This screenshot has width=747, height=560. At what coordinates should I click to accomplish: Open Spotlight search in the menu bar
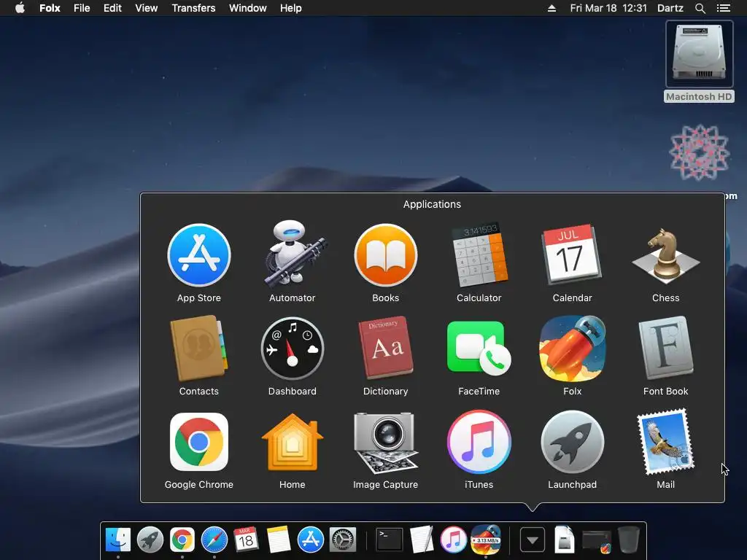(700, 8)
